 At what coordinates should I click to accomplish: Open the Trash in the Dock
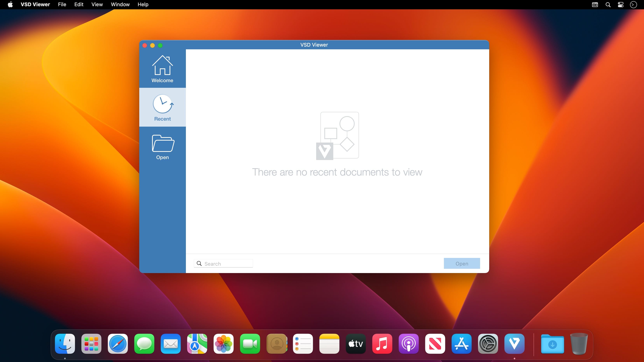579,344
